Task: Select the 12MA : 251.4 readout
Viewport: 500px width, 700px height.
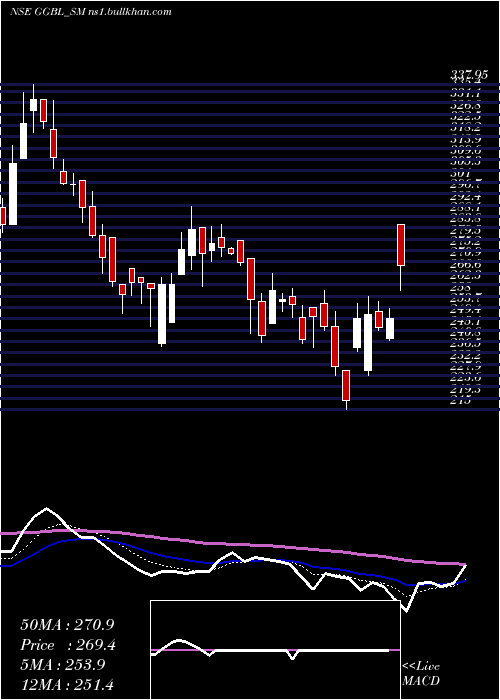Action: point(67,684)
